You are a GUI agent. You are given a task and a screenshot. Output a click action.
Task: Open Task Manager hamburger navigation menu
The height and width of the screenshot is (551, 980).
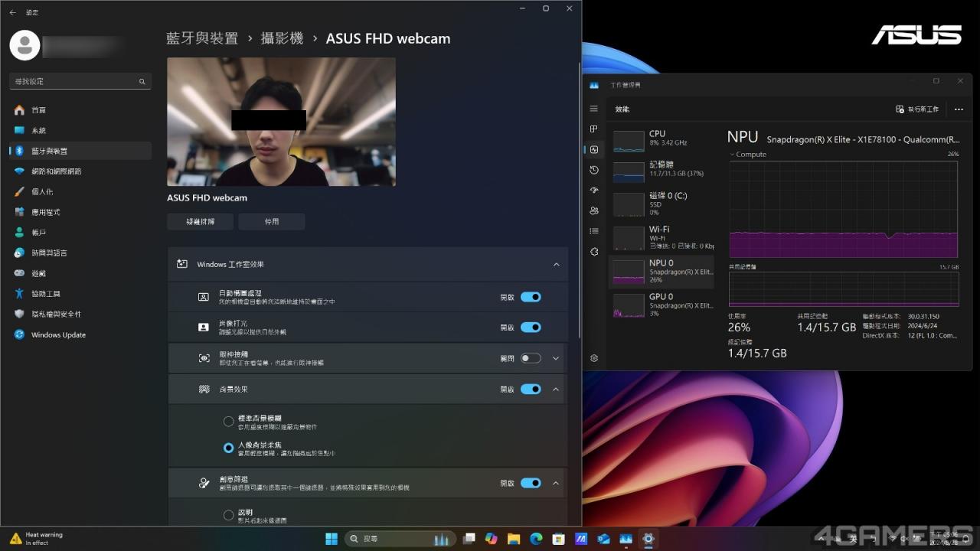coord(594,109)
